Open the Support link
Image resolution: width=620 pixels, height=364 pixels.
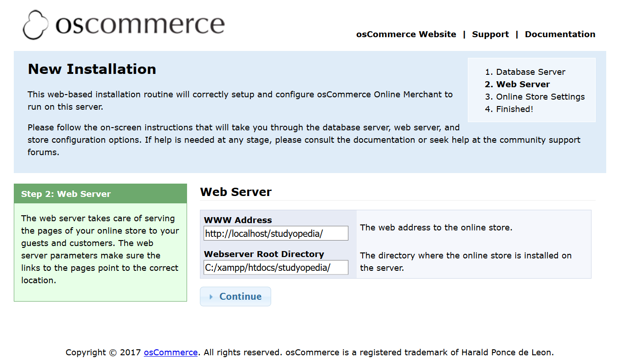(x=490, y=34)
